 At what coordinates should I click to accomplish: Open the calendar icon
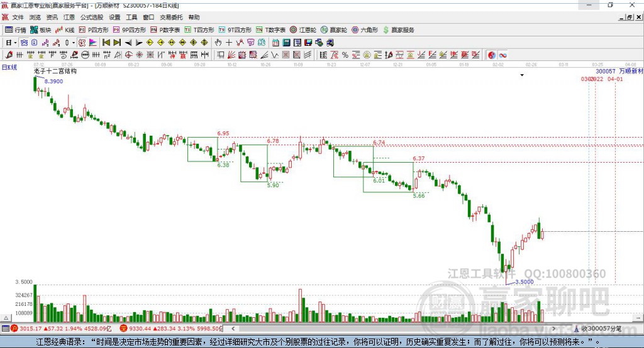tap(275, 43)
